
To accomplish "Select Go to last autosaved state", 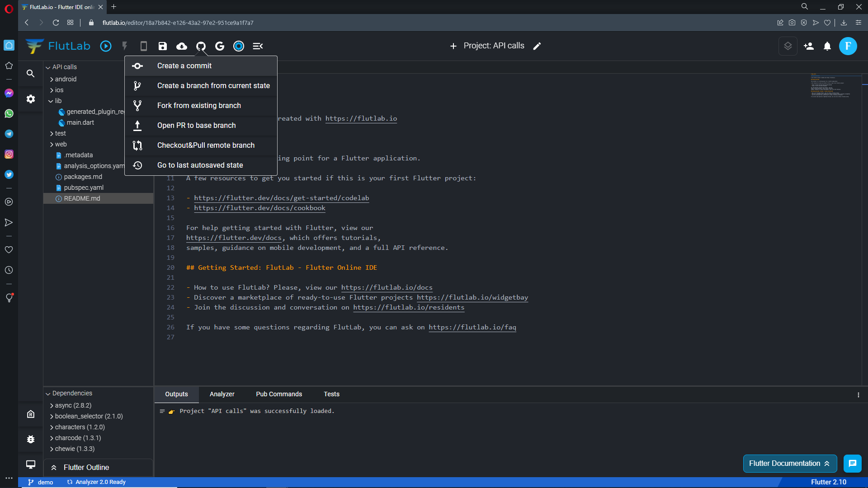I will [201, 165].
